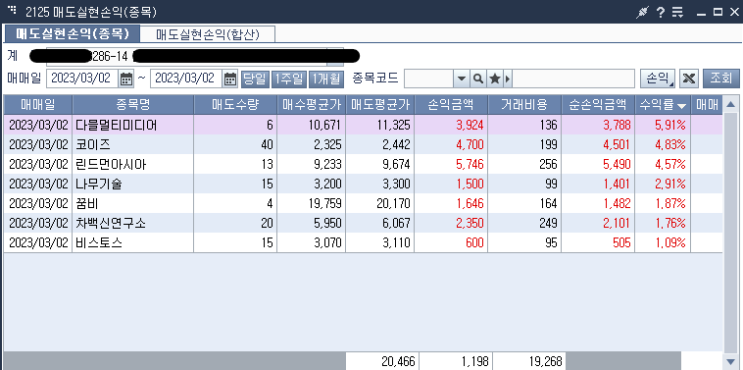Click the stock code search magnifier icon
This screenshot has width=743, height=370.
coord(478,79)
